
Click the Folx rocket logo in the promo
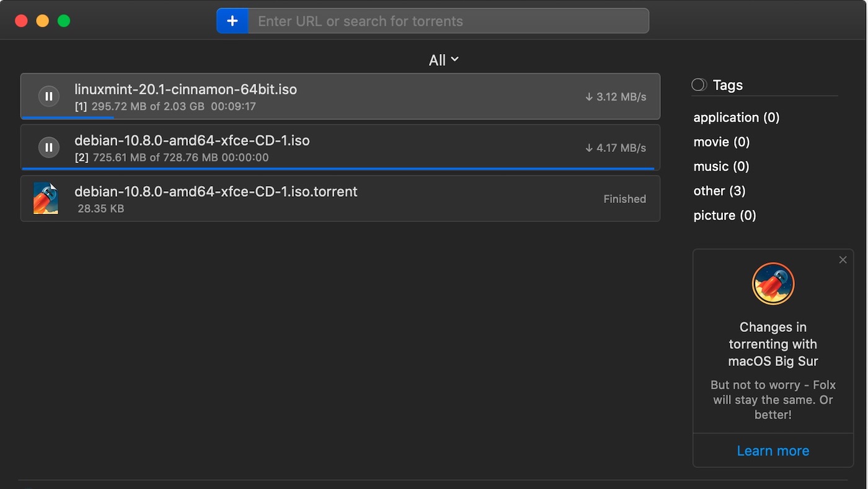click(773, 284)
